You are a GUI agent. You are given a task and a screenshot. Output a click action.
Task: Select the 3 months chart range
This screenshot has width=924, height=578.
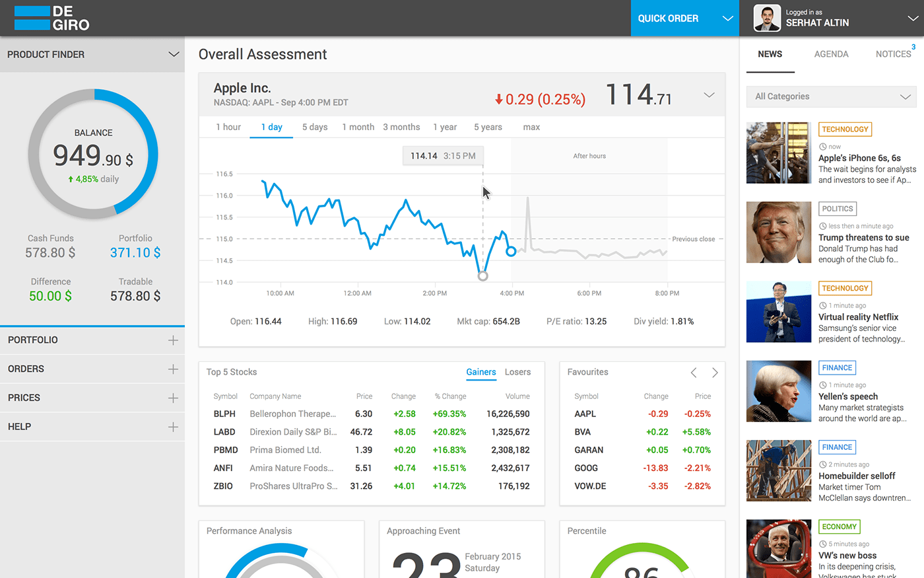coord(401,127)
